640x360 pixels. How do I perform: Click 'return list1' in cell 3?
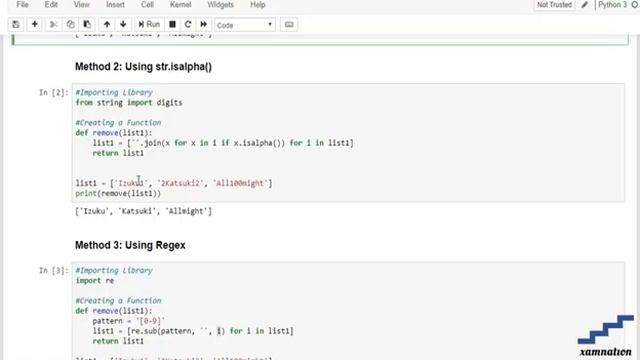point(118,341)
